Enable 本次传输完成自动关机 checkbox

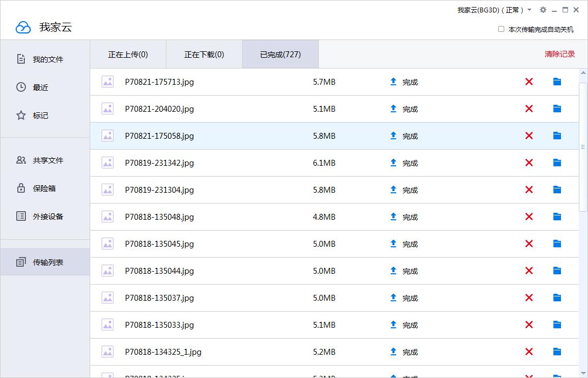tap(501, 29)
